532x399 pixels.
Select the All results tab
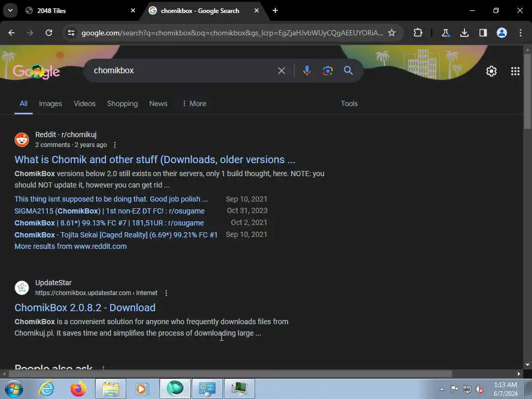click(x=23, y=103)
